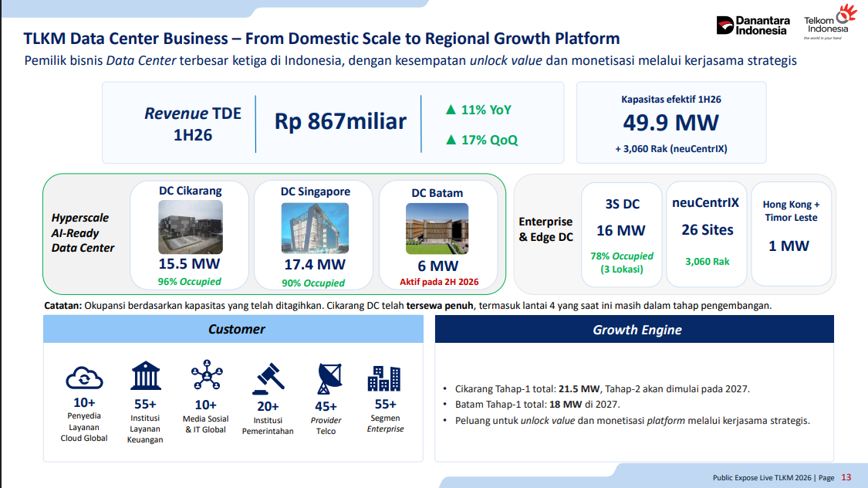This screenshot has width=868, height=488.
Task: Click the 96% Occupied text
Action: coord(189,281)
